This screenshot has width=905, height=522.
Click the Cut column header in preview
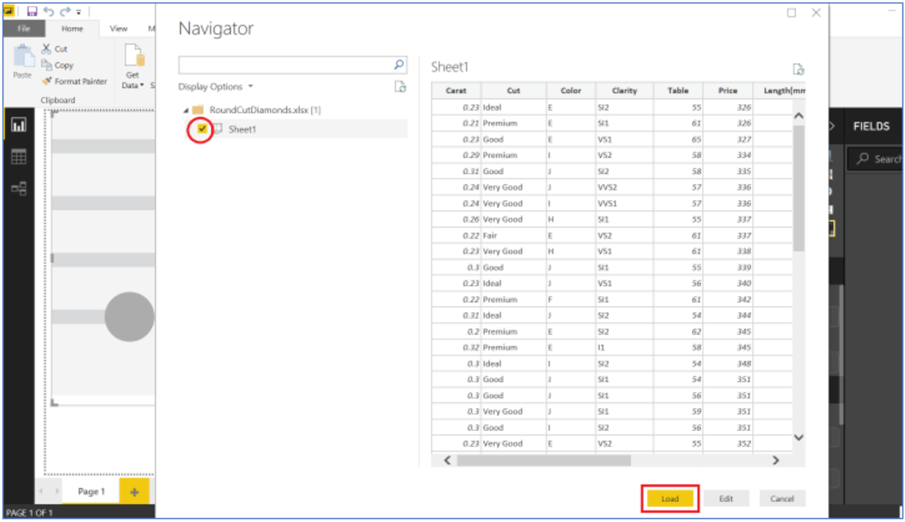click(x=513, y=91)
